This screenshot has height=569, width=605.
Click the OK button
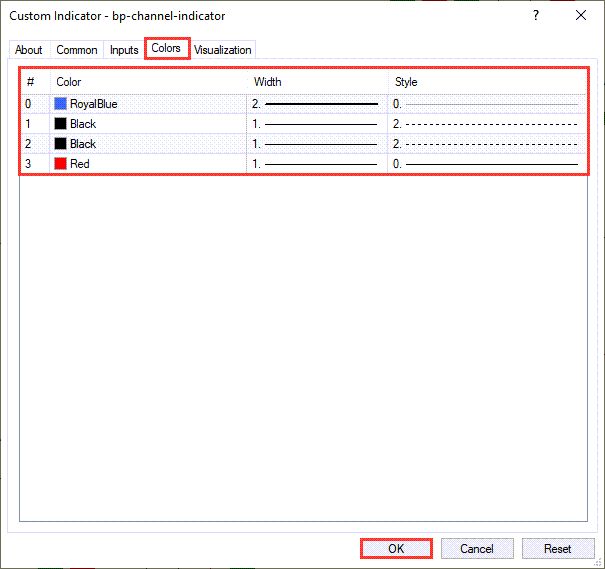[x=396, y=549]
